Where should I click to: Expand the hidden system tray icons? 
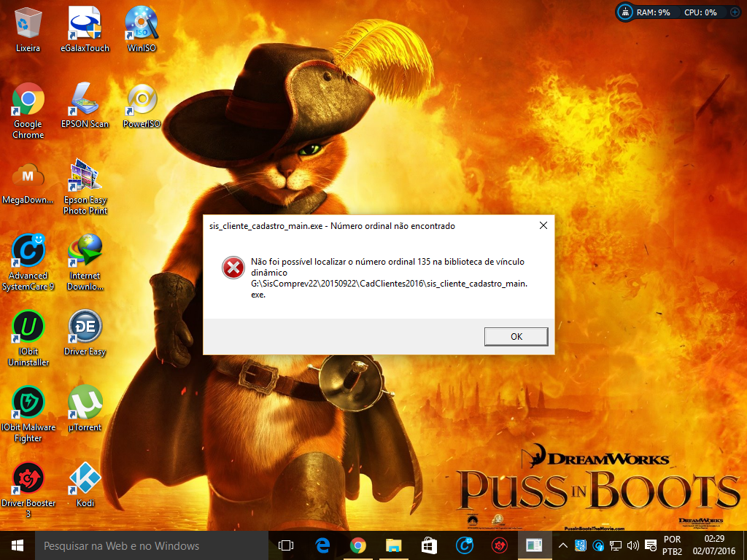(562, 545)
